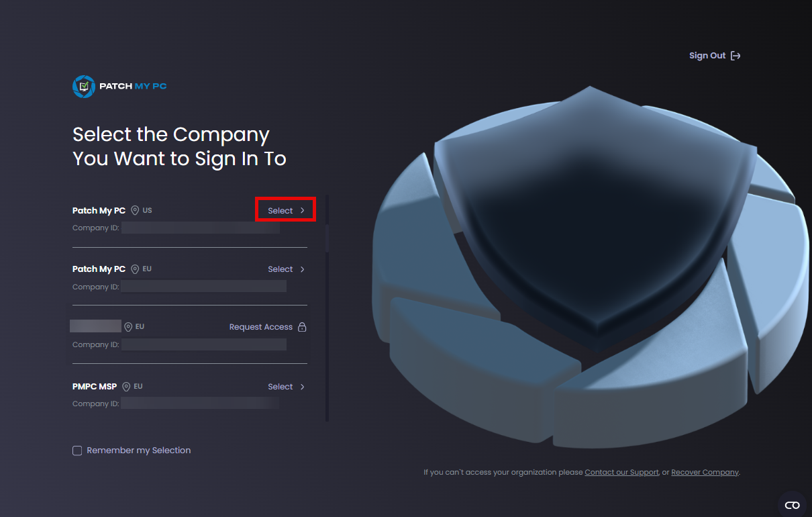Click the exit icon beside Sign Out
Viewport: 812px width, 517px height.
tap(735, 55)
